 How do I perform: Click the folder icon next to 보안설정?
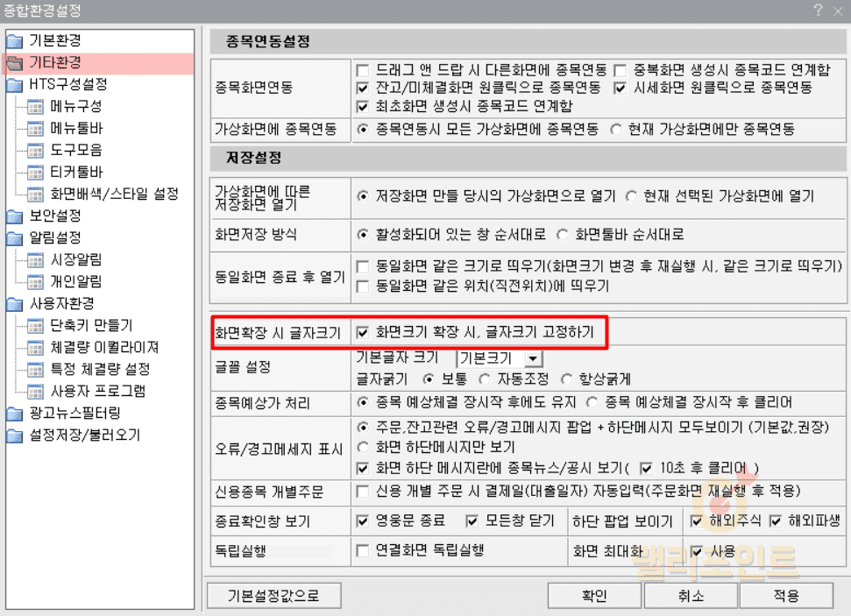[x=15, y=216]
